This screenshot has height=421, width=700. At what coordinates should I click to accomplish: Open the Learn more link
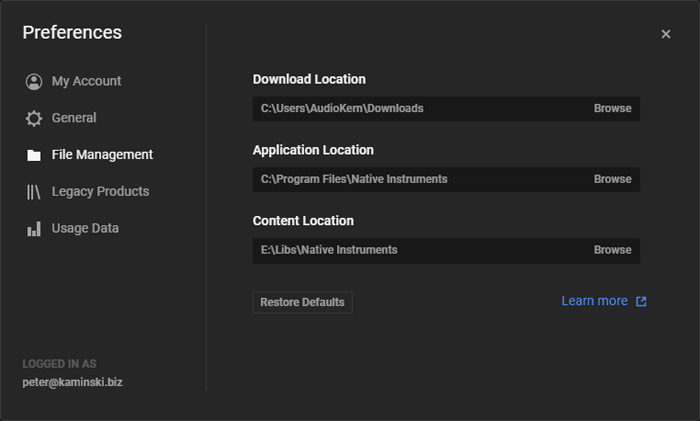(594, 301)
